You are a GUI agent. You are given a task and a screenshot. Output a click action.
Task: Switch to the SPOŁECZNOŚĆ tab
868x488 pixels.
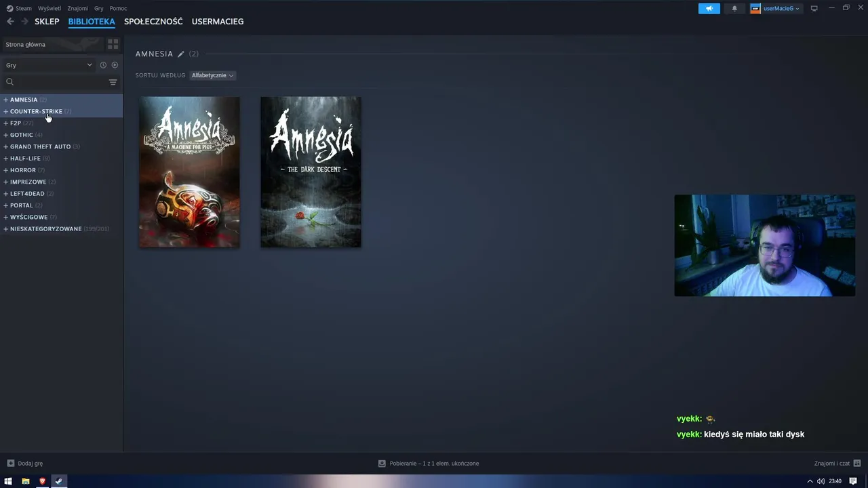tap(153, 22)
